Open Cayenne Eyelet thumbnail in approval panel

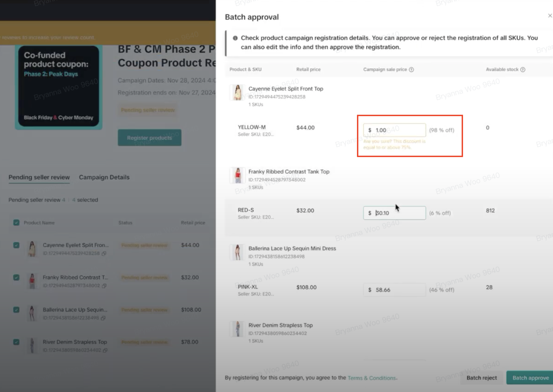tap(237, 92)
